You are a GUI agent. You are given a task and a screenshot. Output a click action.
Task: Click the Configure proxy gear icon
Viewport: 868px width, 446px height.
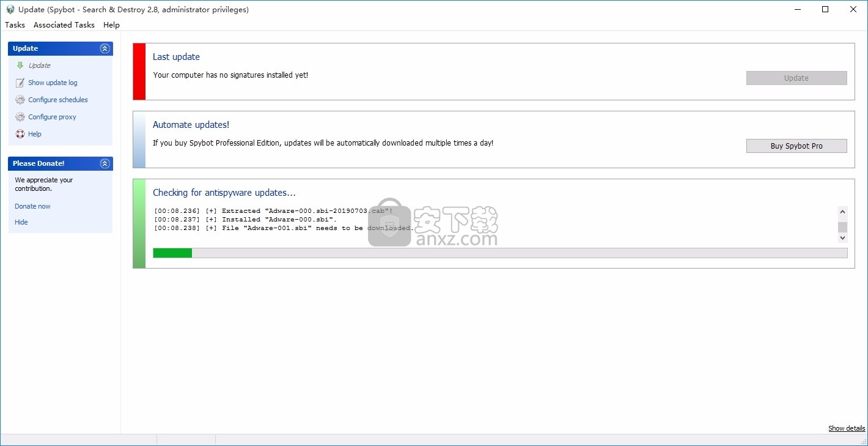coord(20,117)
